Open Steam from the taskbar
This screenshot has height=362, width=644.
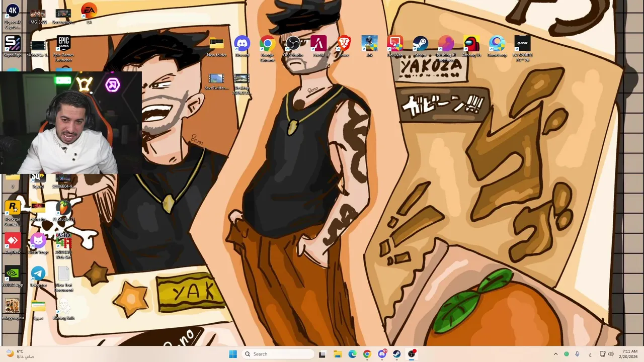(x=397, y=354)
